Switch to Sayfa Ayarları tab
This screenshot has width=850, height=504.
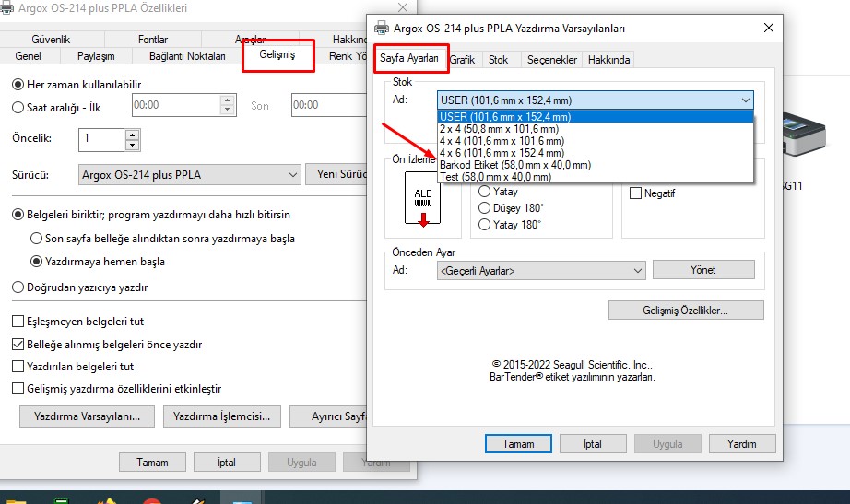(x=409, y=59)
